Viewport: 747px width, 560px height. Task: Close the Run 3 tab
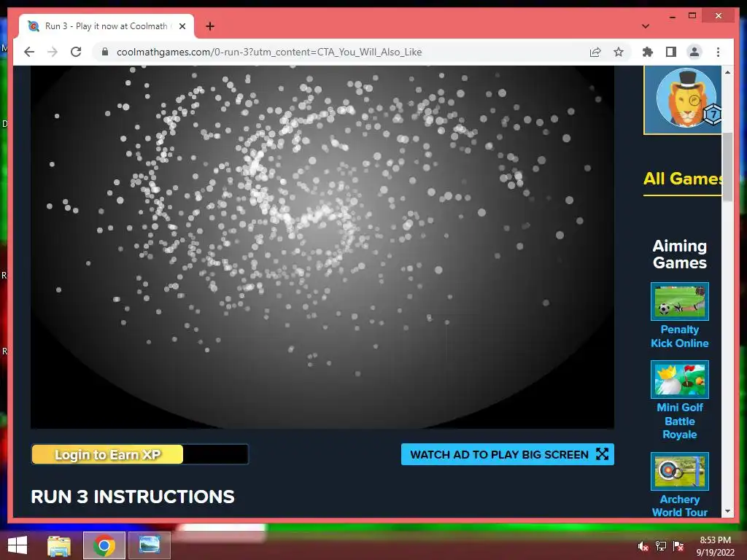(x=182, y=26)
